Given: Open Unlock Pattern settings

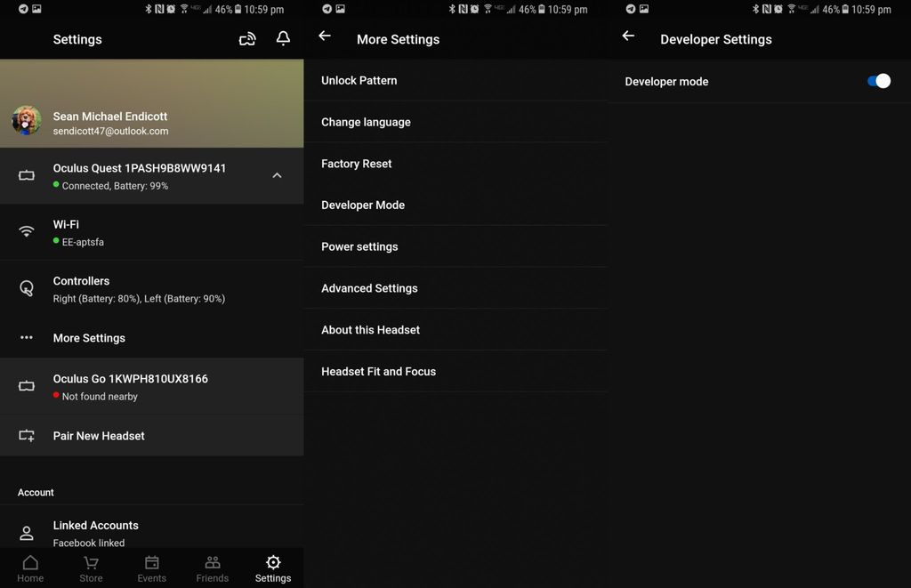Looking at the screenshot, I should coord(359,80).
